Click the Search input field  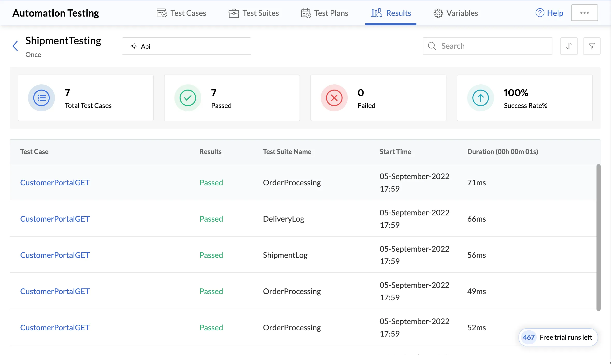click(487, 46)
